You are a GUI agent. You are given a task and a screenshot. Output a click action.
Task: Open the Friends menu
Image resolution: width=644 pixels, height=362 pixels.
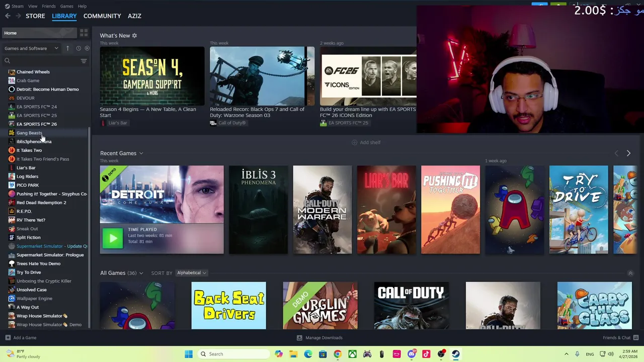pos(49,6)
